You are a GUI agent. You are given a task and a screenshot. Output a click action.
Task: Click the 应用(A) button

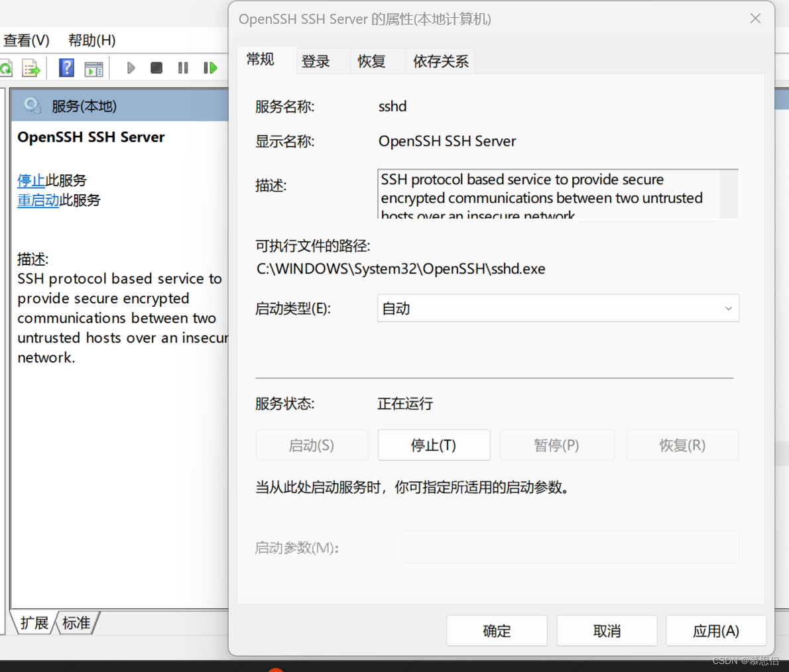[x=716, y=631]
